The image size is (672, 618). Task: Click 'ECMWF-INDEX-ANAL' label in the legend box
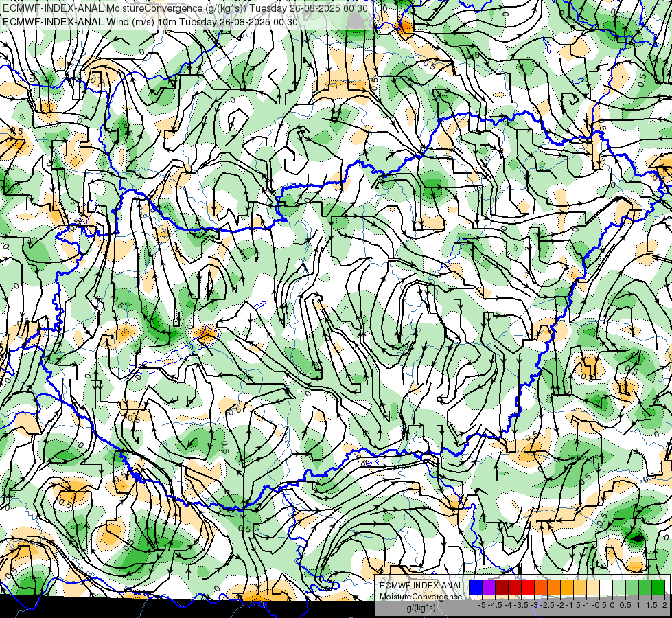click(x=421, y=586)
